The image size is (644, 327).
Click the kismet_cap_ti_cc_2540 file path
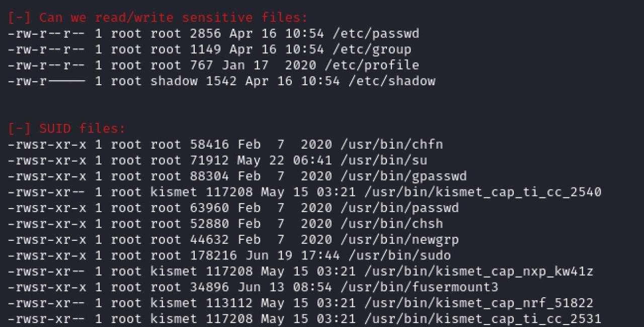(x=482, y=192)
